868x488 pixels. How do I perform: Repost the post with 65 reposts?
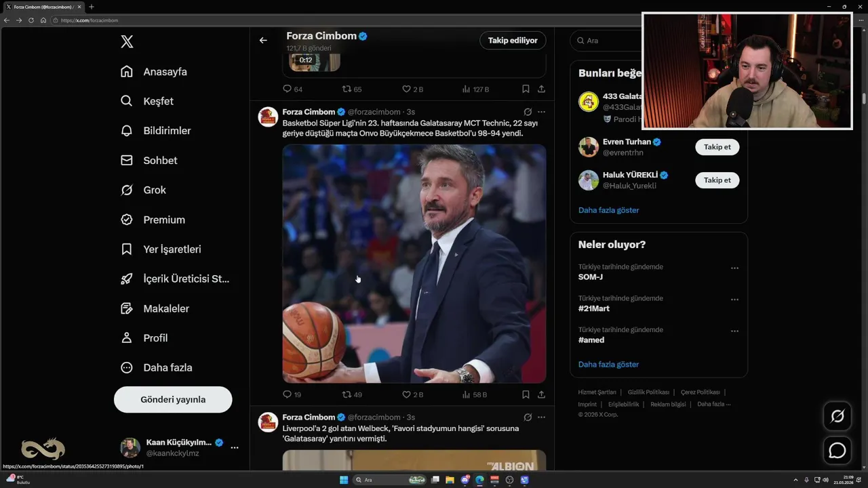(x=352, y=89)
